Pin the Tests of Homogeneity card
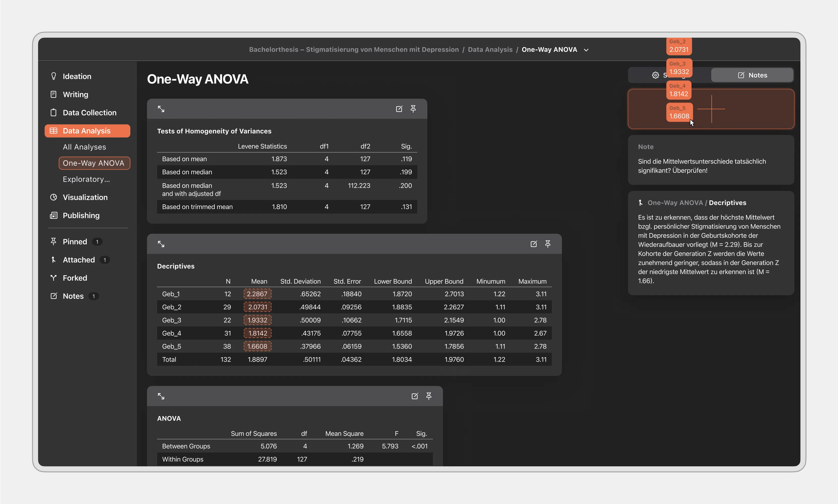 (x=413, y=109)
